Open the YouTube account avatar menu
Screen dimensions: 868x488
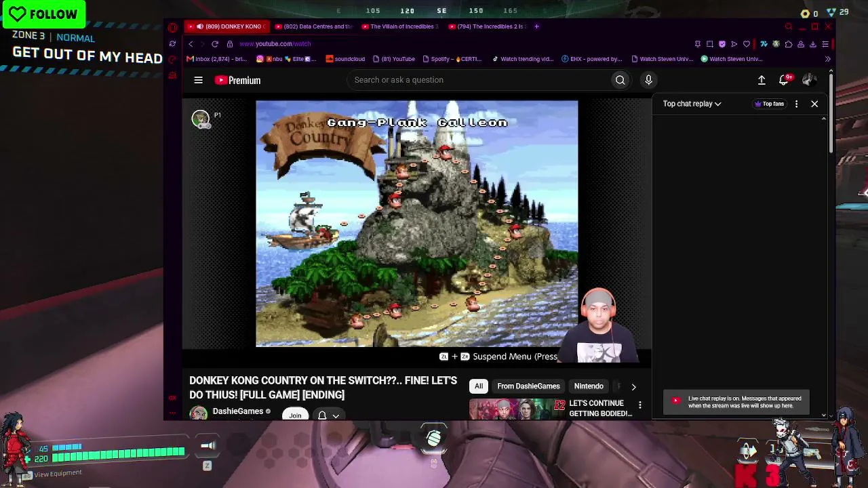808,80
